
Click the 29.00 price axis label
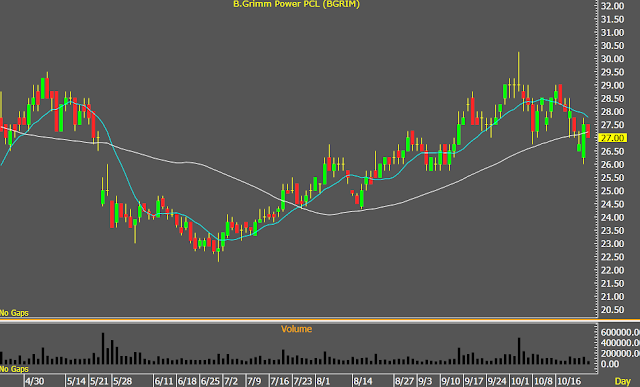[x=613, y=85]
